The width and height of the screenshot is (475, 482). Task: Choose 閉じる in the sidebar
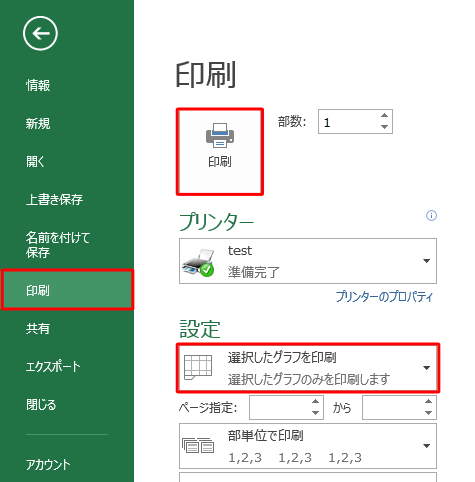click(41, 405)
